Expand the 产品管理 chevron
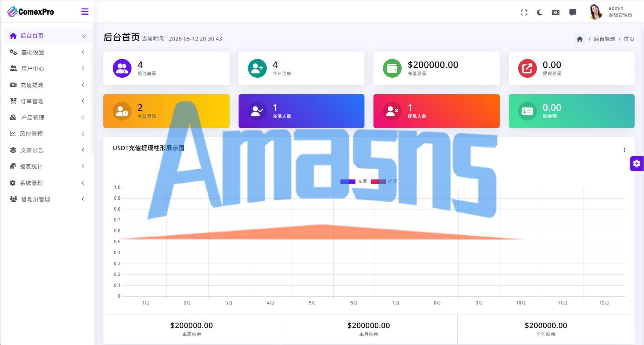The width and height of the screenshot is (644, 345). click(83, 118)
